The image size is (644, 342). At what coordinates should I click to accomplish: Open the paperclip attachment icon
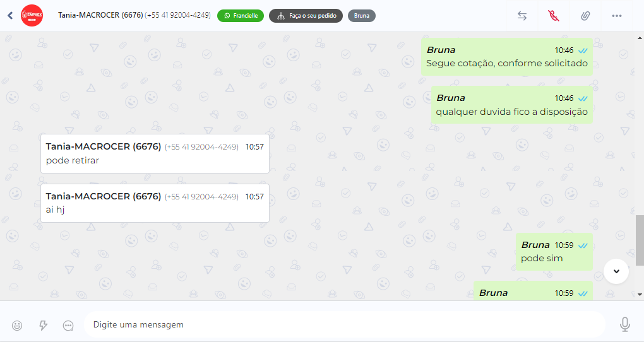[x=585, y=16]
